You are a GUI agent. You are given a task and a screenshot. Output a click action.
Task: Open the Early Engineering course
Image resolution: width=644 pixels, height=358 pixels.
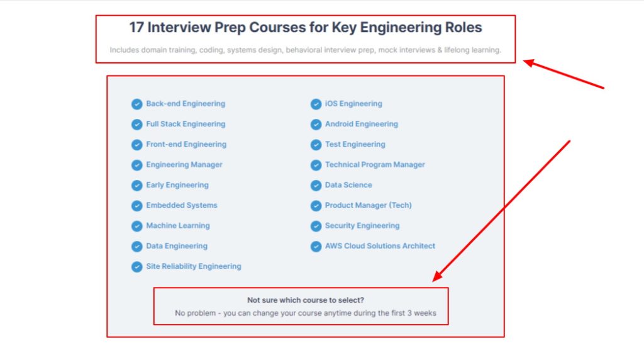point(177,185)
